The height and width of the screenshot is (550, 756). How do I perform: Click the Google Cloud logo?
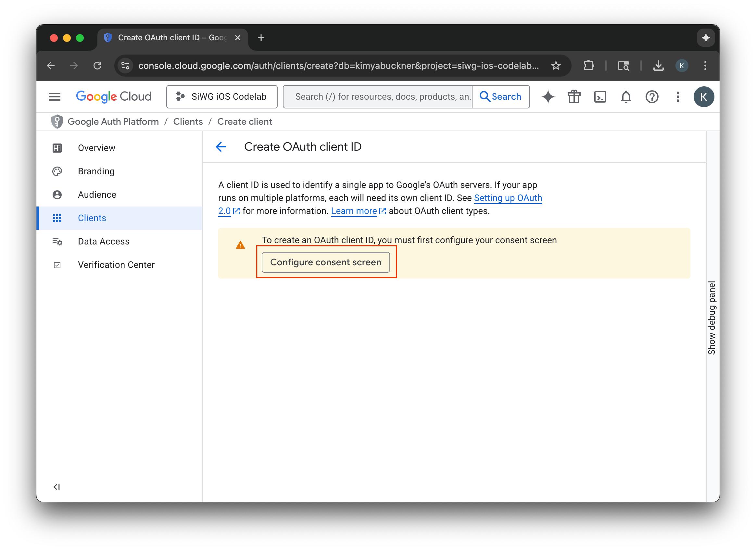(x=114, y=96)
